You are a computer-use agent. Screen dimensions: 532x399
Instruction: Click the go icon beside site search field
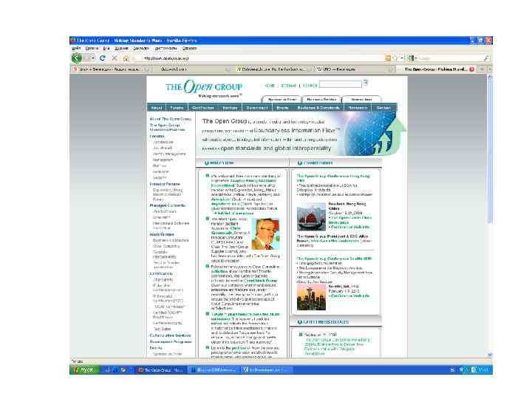366,83
